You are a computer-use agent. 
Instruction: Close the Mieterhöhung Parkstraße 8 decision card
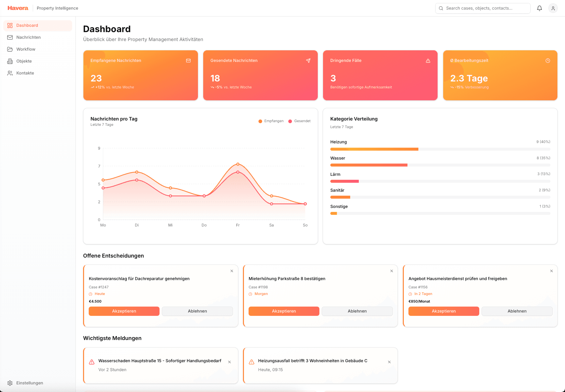(392, 271)
